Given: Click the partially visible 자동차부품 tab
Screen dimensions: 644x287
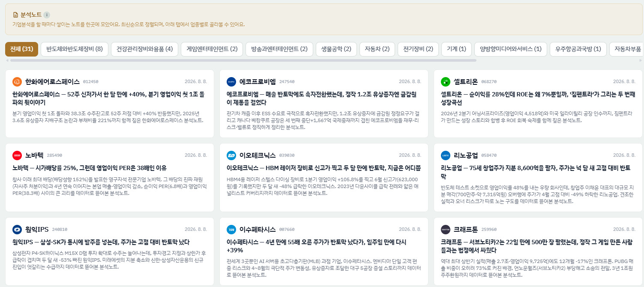Looking at the screenshot, I should (626, 49).
